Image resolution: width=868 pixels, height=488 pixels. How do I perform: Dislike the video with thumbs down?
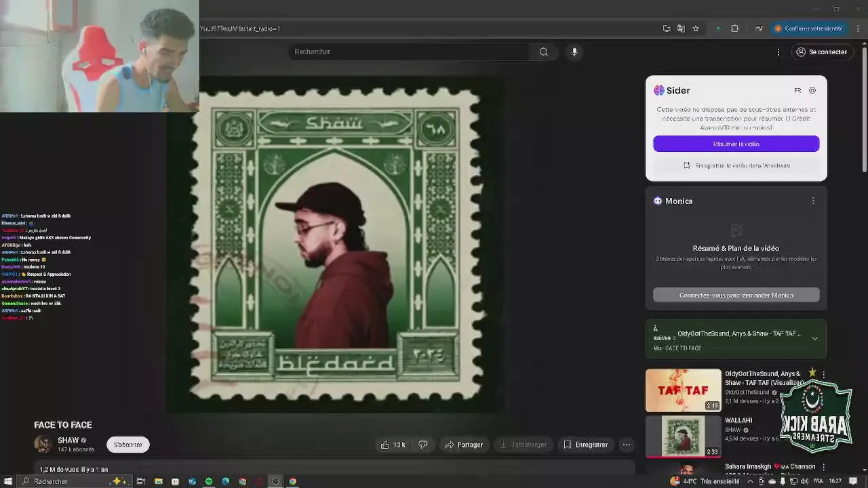click(x=422, y=445)
